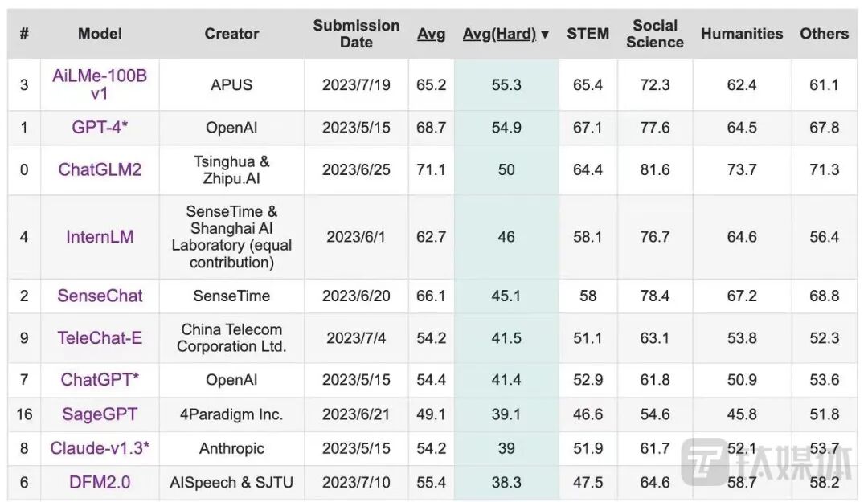
Task: Sort the table by Avg column
Action: tap(431, 34)
